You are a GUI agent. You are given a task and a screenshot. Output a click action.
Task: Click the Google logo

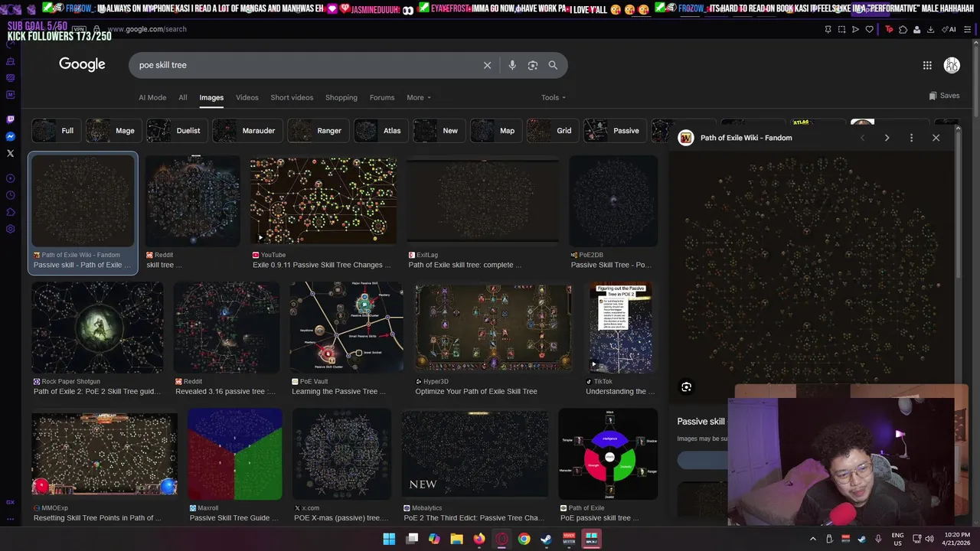tap(82, 65)
